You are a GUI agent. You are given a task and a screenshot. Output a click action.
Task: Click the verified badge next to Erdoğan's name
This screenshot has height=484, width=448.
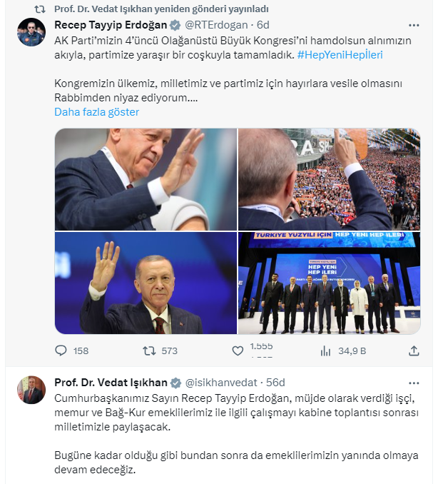[x=175, y=25]
